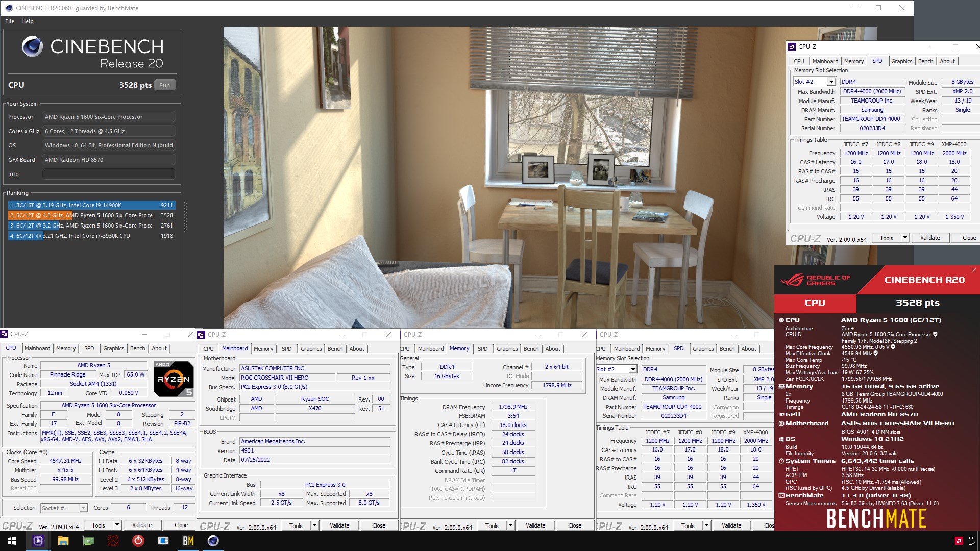Viewport: 980px width, 551px height.
Task: Select ranking entry Intel Core i7-3930K
Action: pyautogui.click(x=92, y=236)
